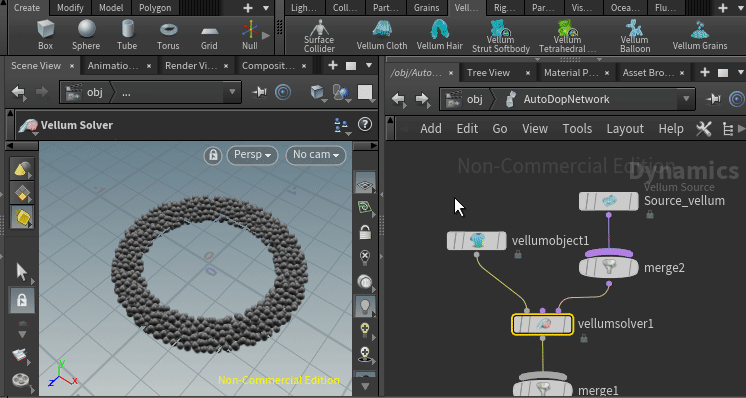Select the vellumobject1 node
The height and width of the screenshot is (398, 746).
pyautogui.click(x=477, y=241)
